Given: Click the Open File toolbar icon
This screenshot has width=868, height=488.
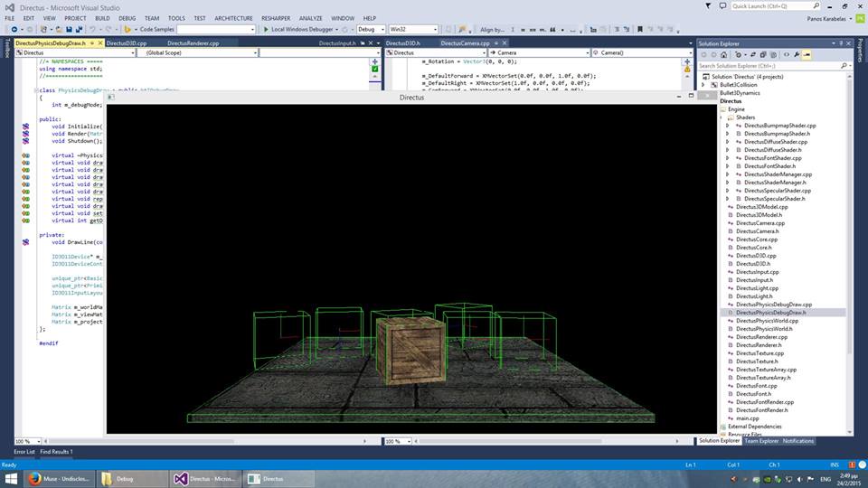Looking at the screenshot, I should pyautogui.click(x=58, y=29).
